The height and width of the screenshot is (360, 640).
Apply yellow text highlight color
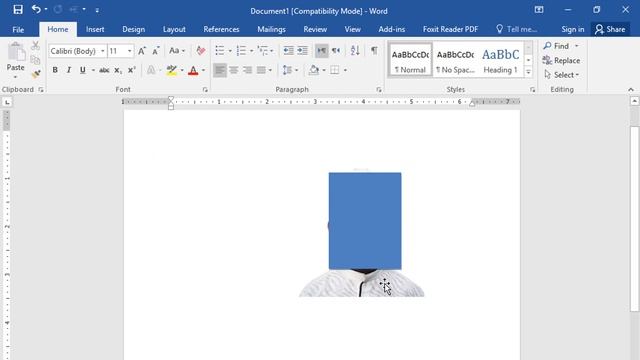click(172, 70)
